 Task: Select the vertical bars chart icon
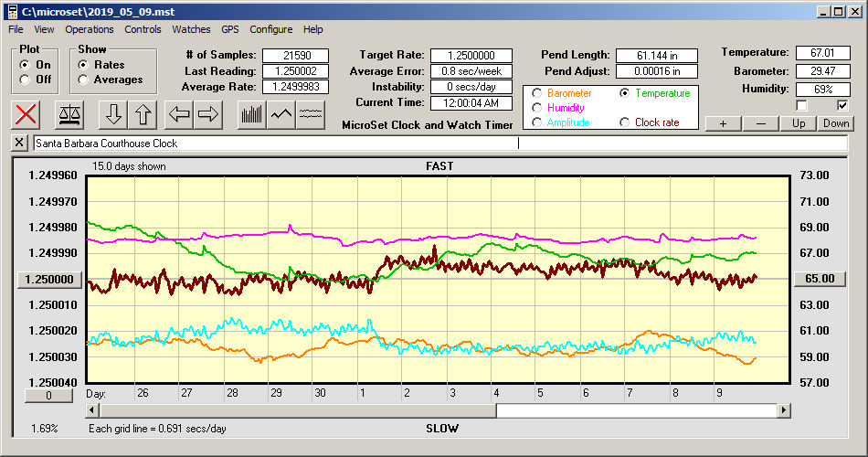[251, 114]
